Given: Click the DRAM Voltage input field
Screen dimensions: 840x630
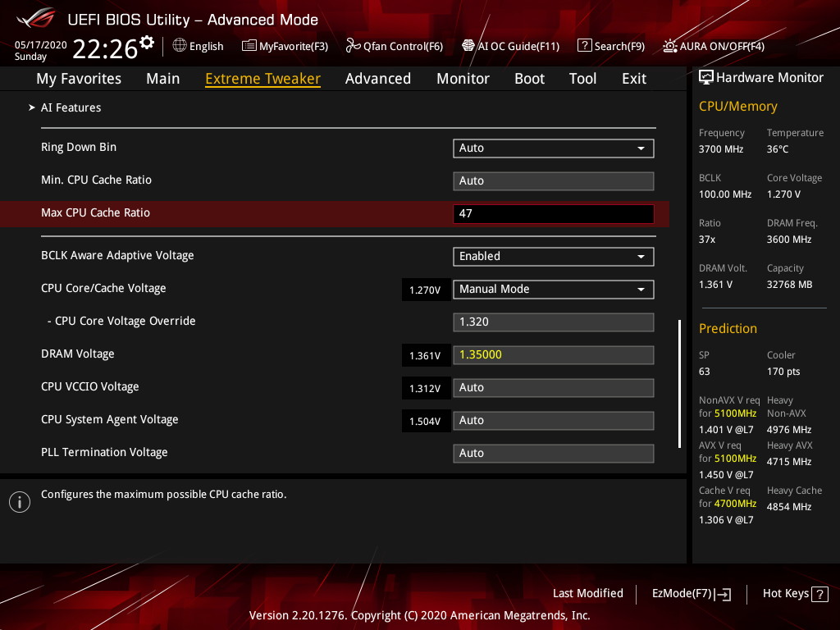Looking at the screenshot, I should [x=554, y=354].
